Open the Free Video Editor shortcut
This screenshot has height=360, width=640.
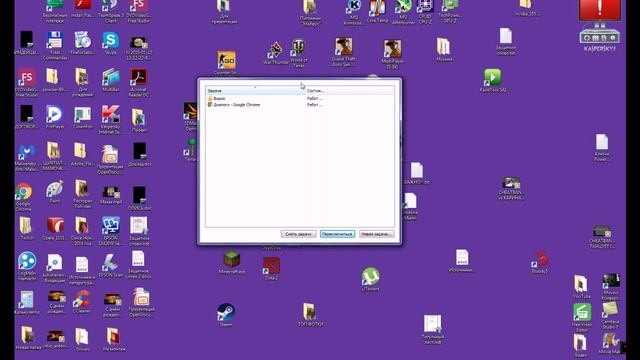coord(582,317)
